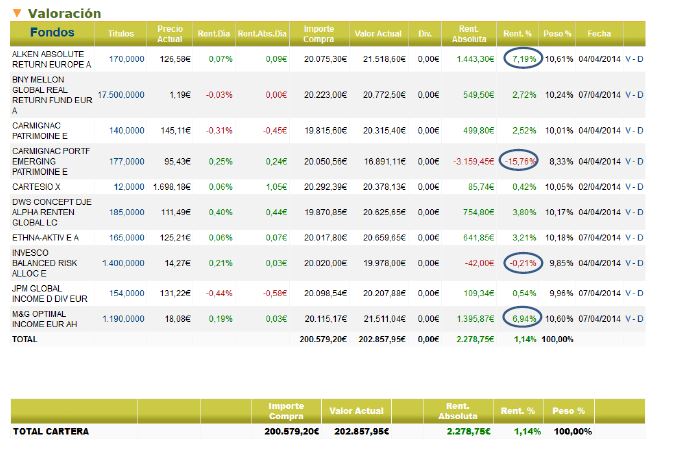
Task: Select the CARMIGNAC PORTF EMERGING PATRIMOINE E fund name
Action: click(x=51, y=161)
